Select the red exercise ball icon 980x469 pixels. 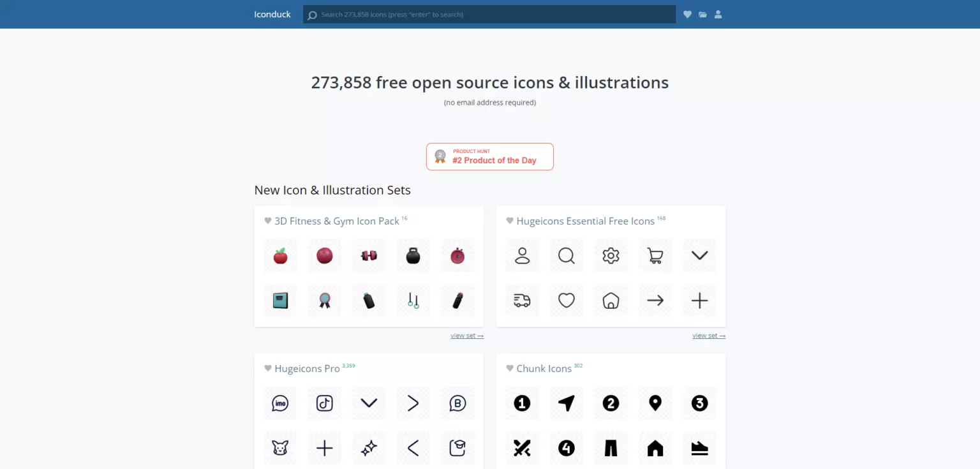coord(325,256)
